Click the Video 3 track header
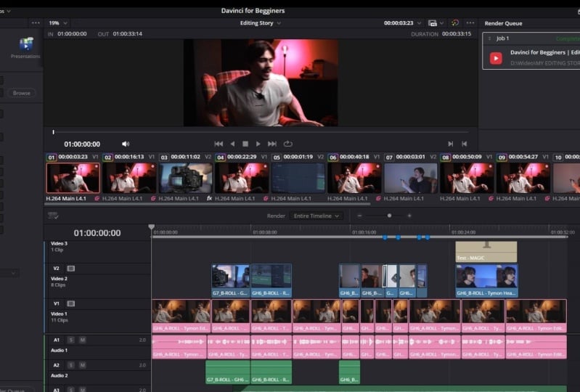 [98, 251]
